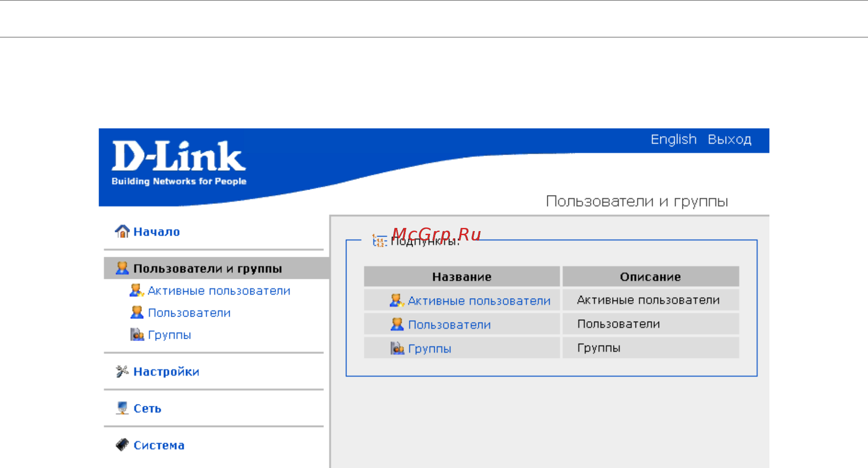Open Активные пользователи in sidebar

point(219,291)
